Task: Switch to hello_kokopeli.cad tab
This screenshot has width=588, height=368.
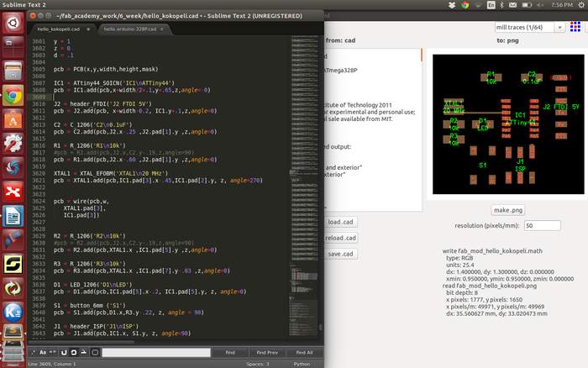Action: 62,29
